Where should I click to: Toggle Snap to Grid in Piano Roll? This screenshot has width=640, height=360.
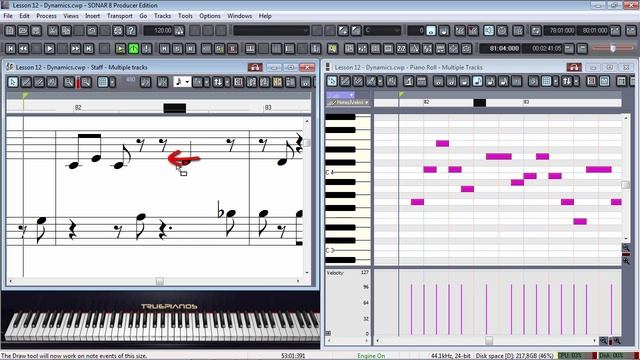click(x=547, y=81)
